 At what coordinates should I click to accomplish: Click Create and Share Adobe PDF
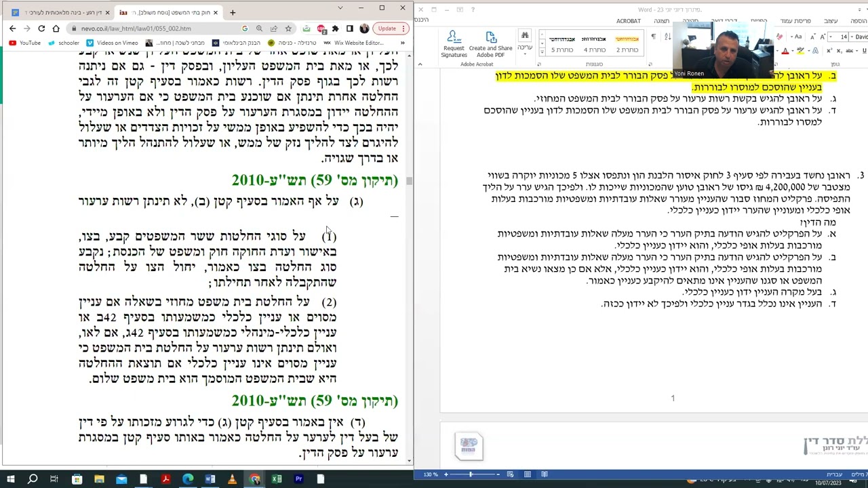click(x=490, y=45)
